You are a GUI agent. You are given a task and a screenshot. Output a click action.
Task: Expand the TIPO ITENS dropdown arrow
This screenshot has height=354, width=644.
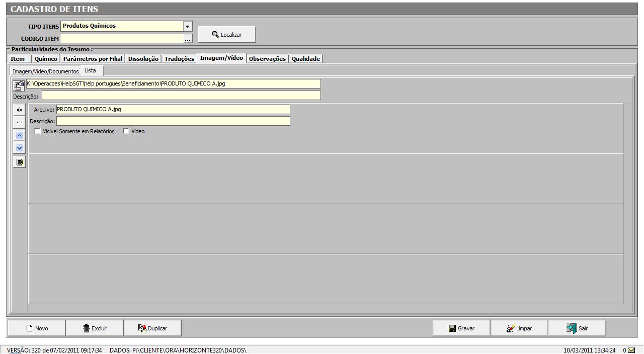(188, 26)
